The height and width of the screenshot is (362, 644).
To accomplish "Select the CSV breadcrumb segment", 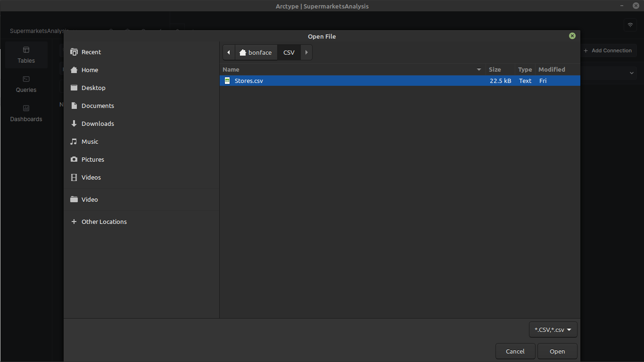I will click(x=289, y=52).
